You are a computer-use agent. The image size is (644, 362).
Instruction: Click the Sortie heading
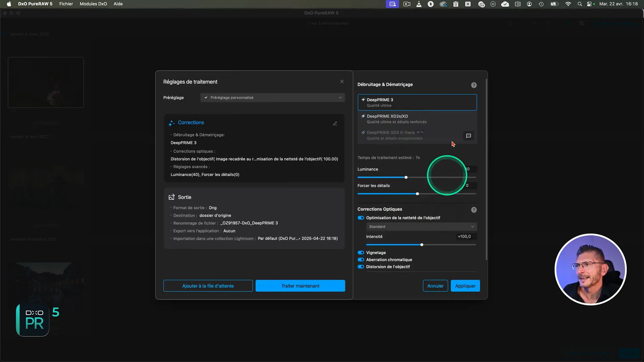tap(184, 197)
